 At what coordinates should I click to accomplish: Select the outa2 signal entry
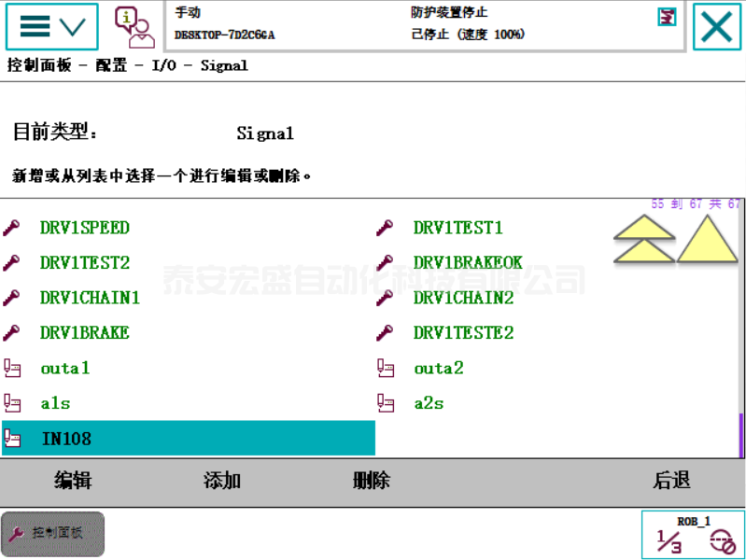pyautogui.click(x=439, y=368)
